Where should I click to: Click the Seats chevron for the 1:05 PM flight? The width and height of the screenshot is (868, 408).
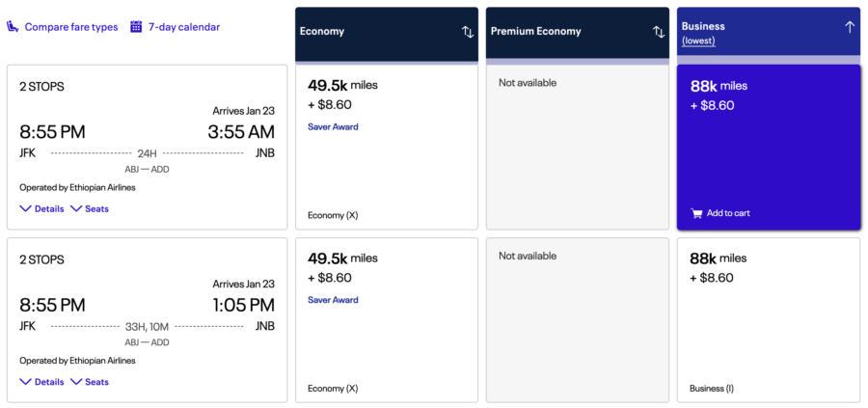point(76,382)
